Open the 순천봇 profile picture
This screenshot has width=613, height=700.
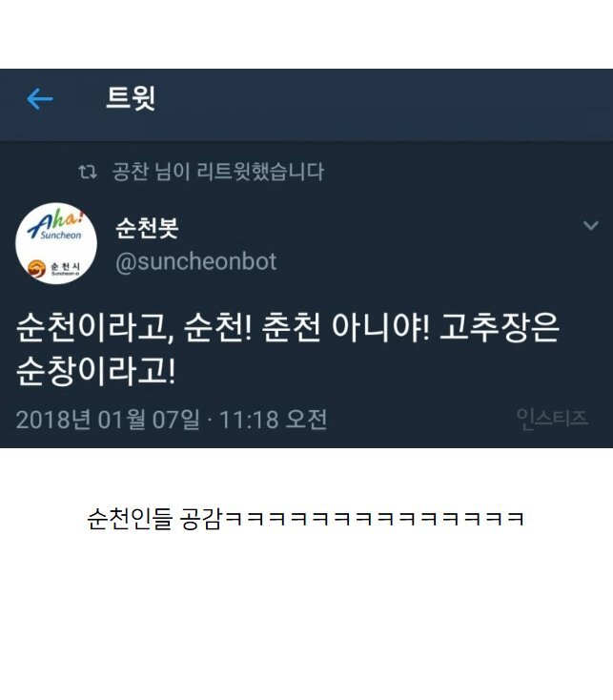pos(56,244)
